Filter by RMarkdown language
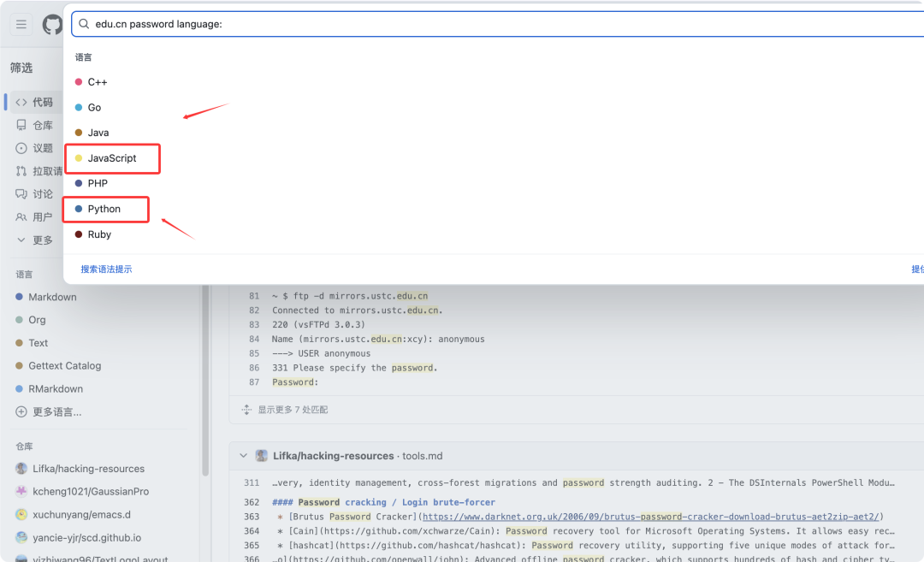This screenshot has width=924, height=562. 56,389
